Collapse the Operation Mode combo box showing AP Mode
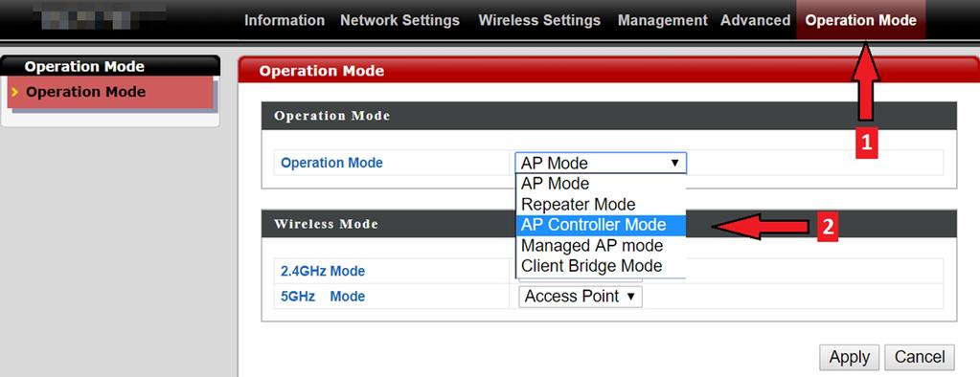The height and width of the screenshot is (377, 980). point(601,164)
